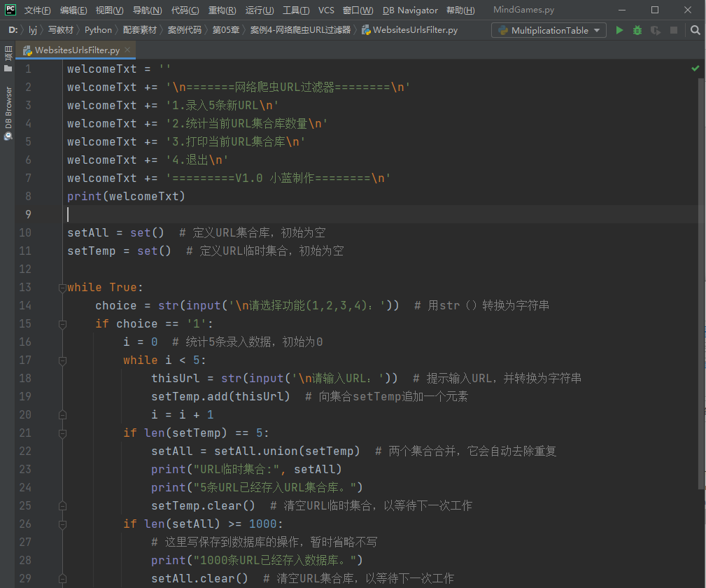Open the 文件(F) menu
Screen dimensions: 706x588
tap(37, 10)
